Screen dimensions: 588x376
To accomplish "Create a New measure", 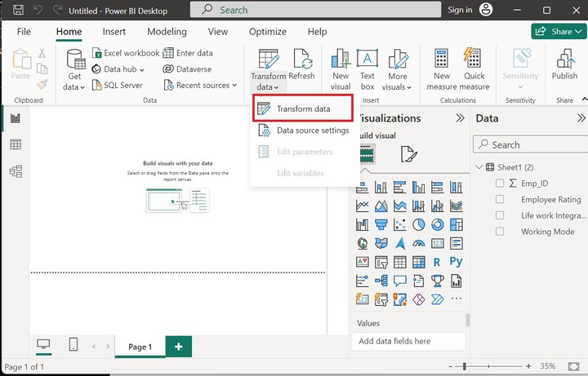I will point(441,70).
